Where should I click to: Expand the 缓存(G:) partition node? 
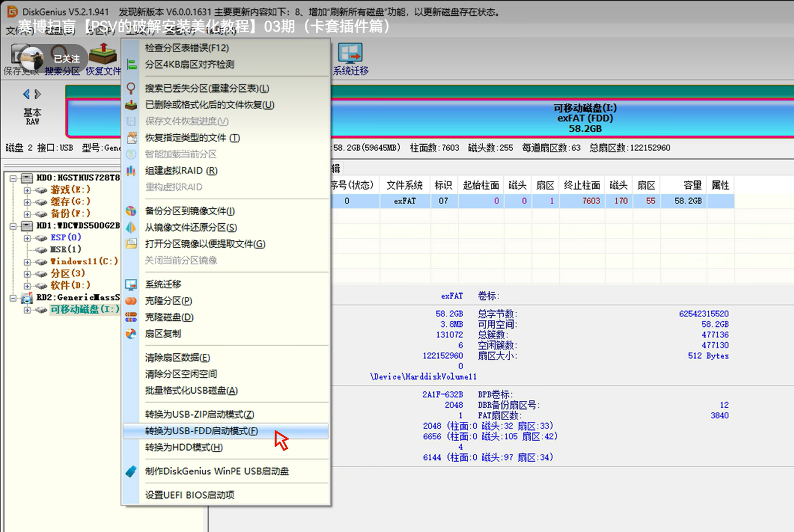pyautogui.click(x=27, y=202)
